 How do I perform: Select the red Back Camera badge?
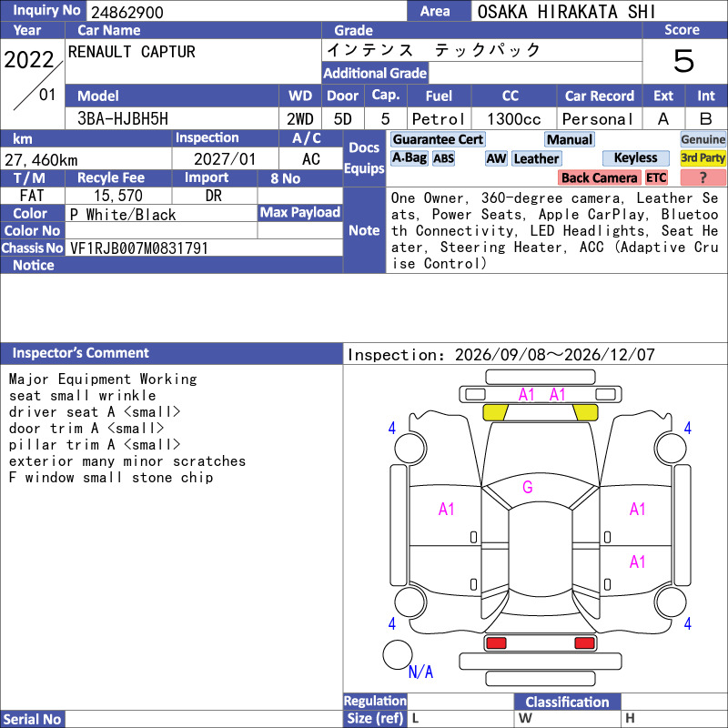(599, 177)
